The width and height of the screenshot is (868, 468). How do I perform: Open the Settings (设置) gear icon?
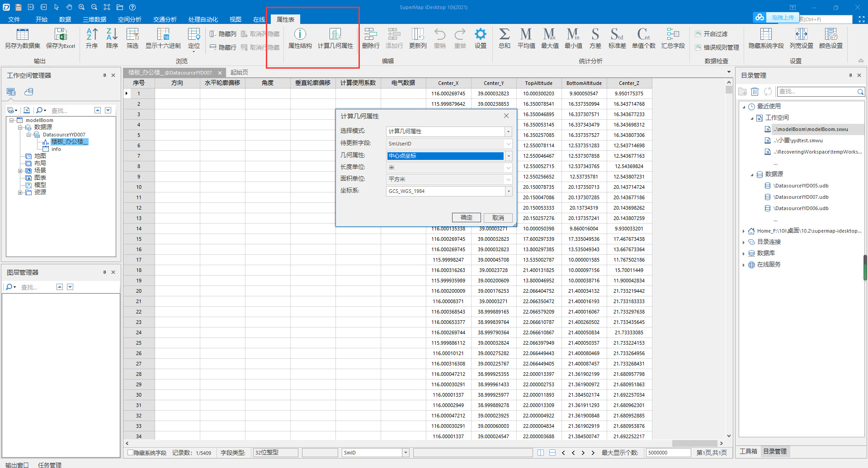(481, 34)
